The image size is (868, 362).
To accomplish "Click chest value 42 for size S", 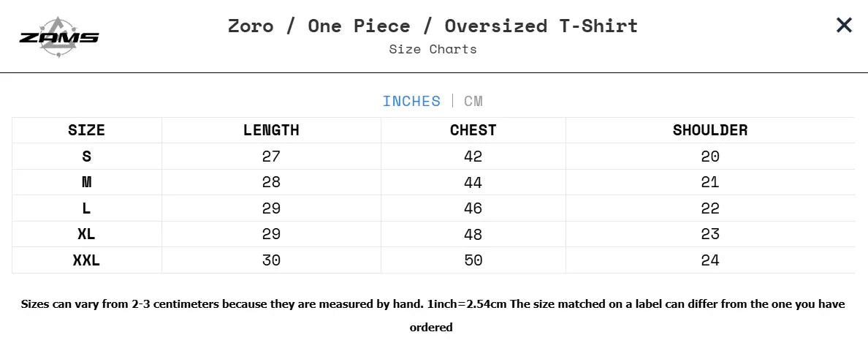I will pyautogui.click(x=473, y=157).
